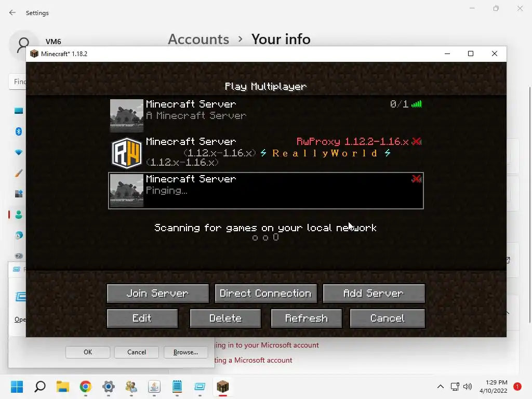Click the 'Pinging...' status text

[167, 191]
